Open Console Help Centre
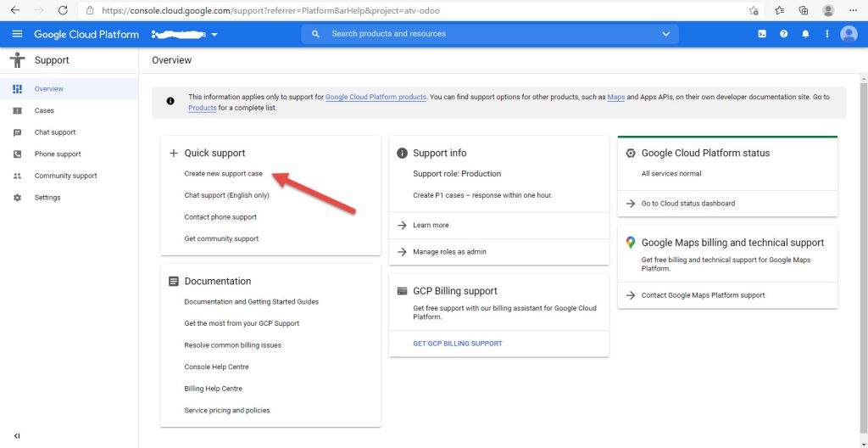868x448 pixels. click(x=216, y=367)
